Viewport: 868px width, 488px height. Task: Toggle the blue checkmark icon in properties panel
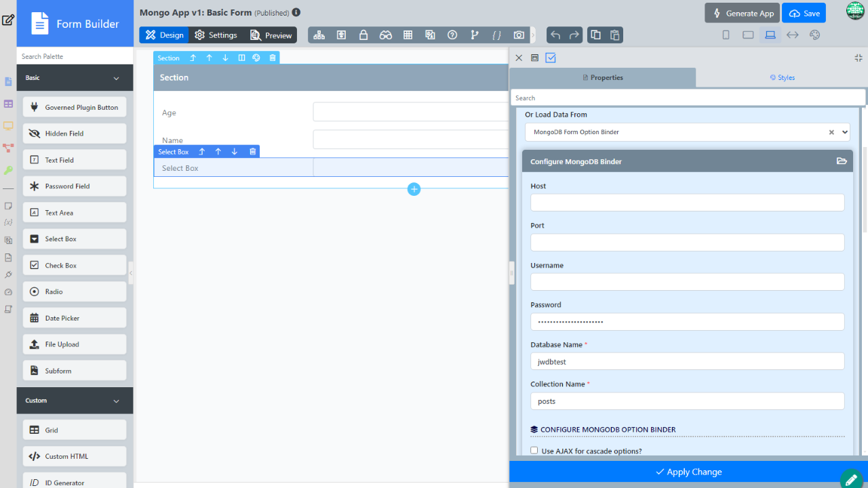(551, 58)
